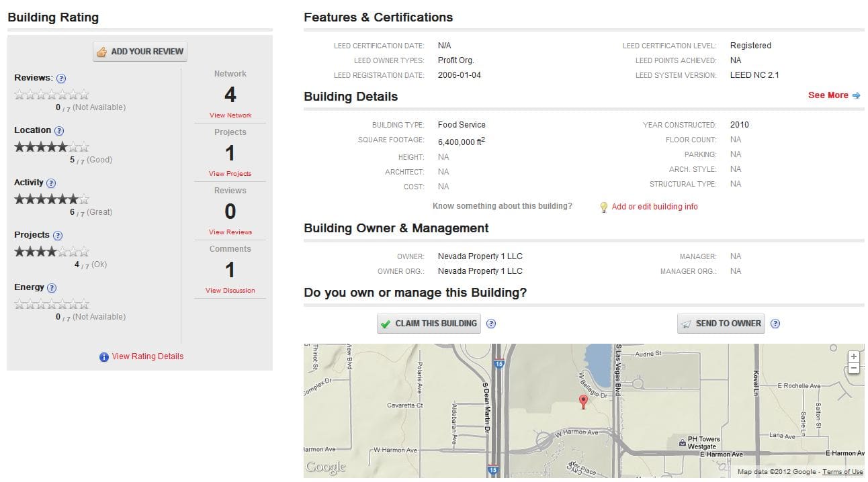Open the View Discussion link
This screenshot has width=868, height=482.
point(230,291)
